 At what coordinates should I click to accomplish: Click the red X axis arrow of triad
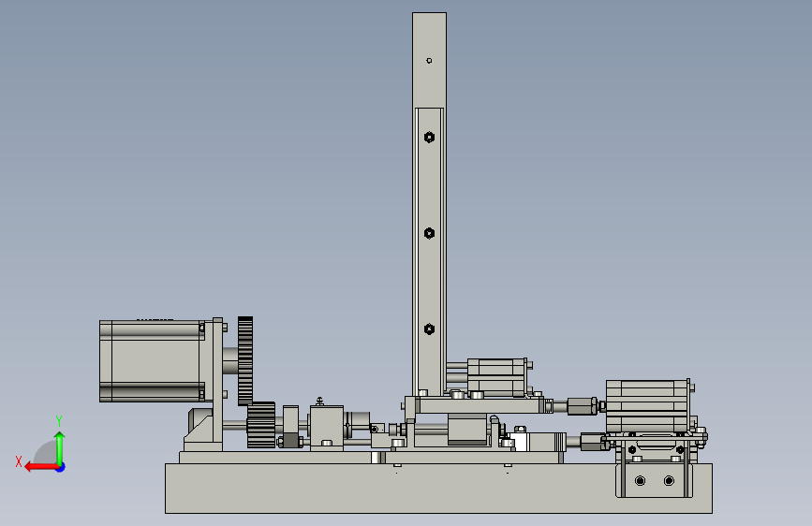[x=40, y=467]
